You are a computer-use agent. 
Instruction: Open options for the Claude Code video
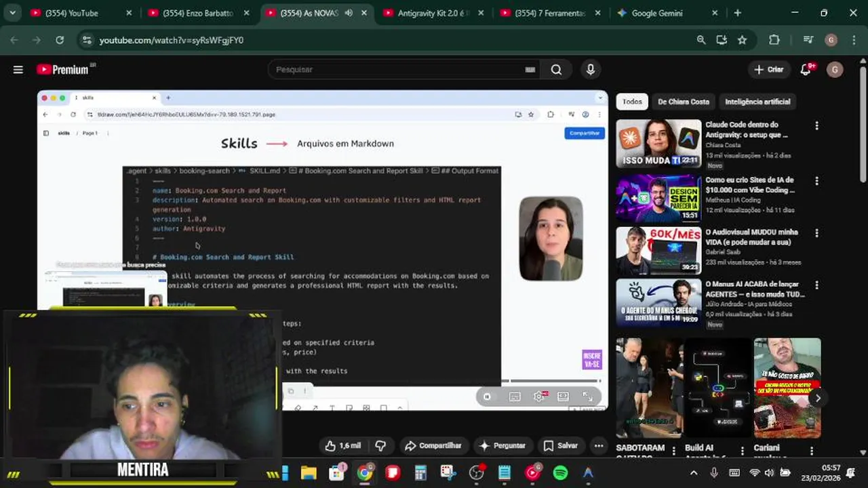pyautogui.click(x=816, y=126)
